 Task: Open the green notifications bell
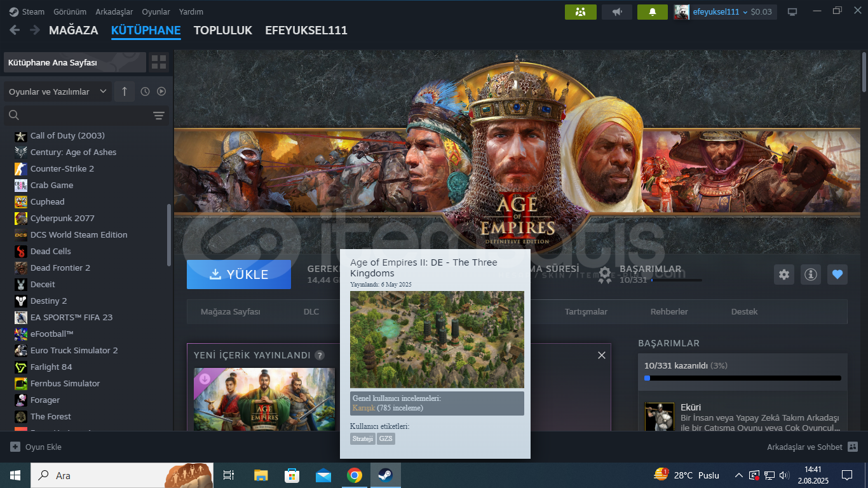652,12
